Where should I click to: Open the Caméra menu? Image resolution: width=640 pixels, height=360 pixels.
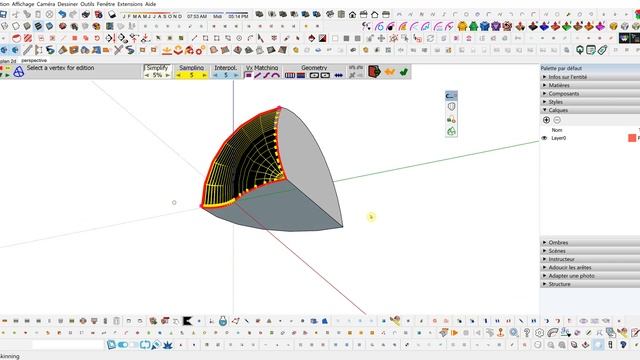[46, 4]
